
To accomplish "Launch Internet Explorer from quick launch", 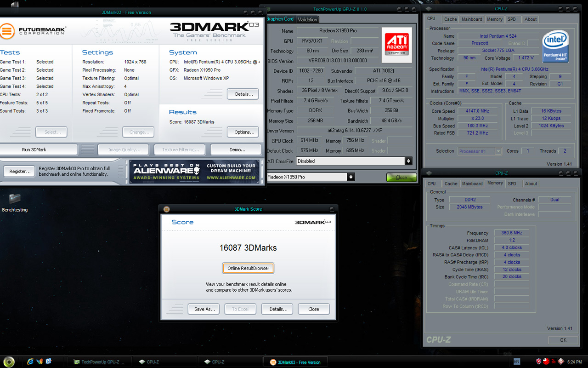I will 31,362.
